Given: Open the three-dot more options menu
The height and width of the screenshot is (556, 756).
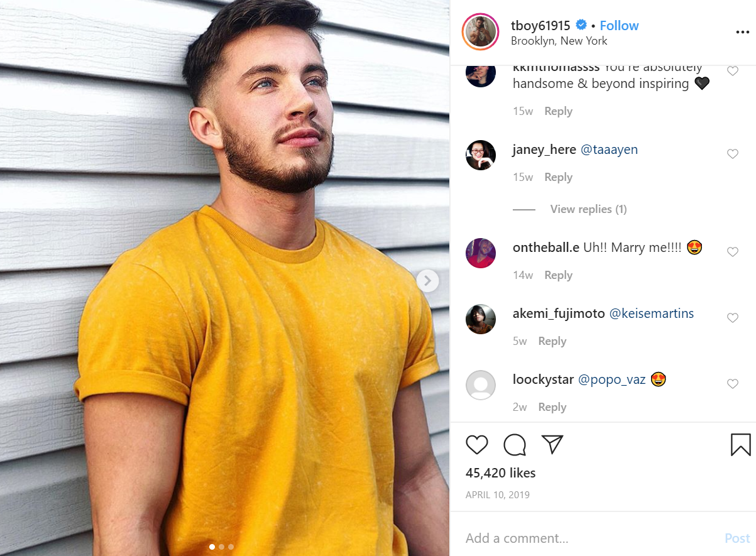Looking at the screenshot, I should [742, 33].
